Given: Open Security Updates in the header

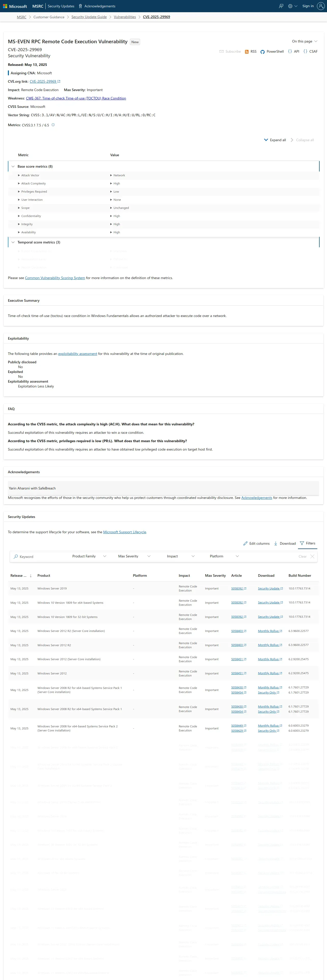Looking at the screenshot, I should point(61,6).
